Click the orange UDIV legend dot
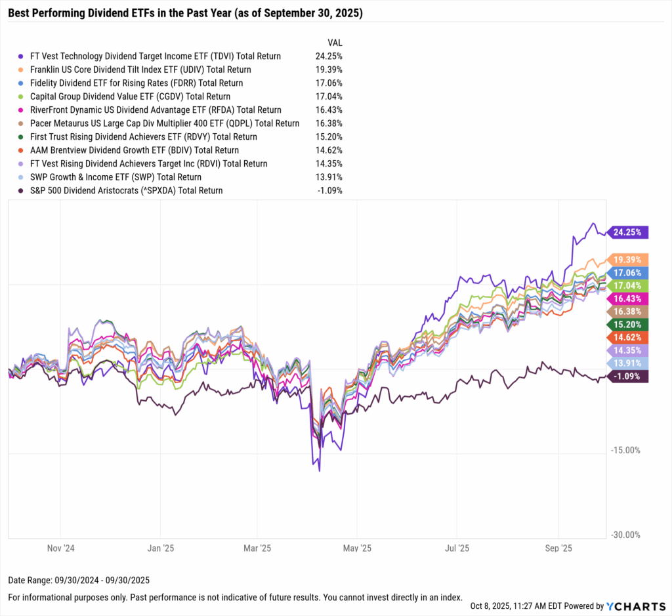The width and height of the screenshot is (672, 616). point(21,70)
